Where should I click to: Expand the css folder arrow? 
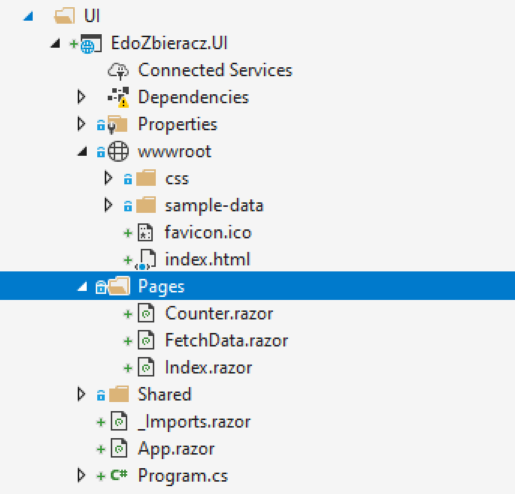(x=108, y=178)
